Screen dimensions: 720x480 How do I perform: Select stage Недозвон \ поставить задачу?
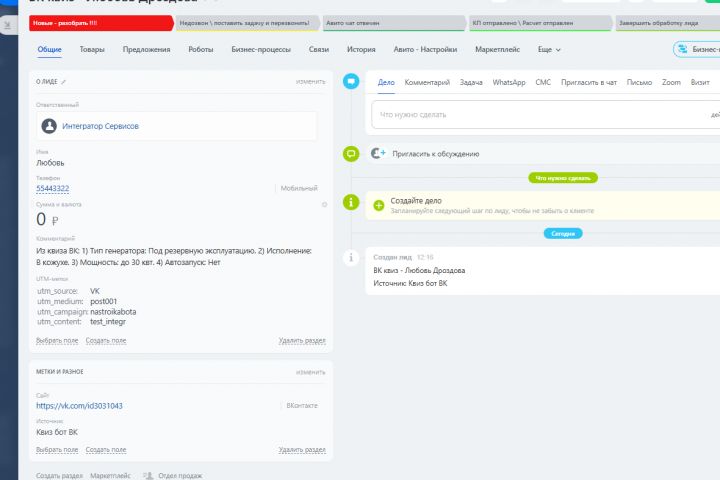point(247,23)
